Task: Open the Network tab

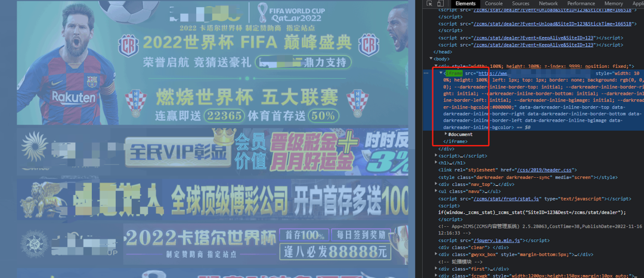Action: point(549,4)
